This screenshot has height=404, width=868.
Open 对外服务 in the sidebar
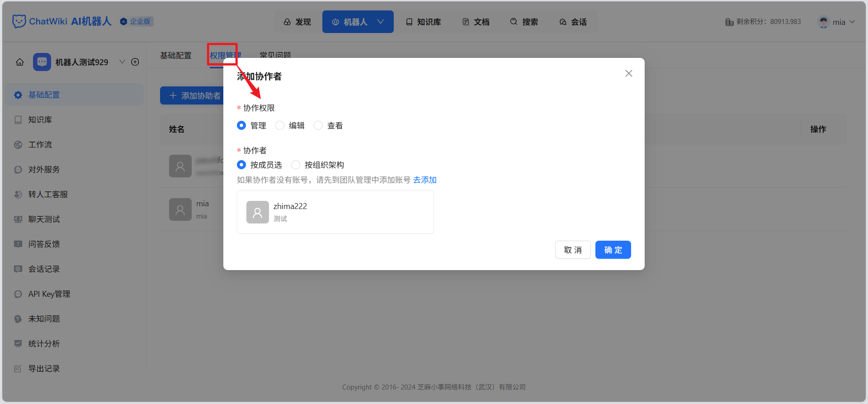pyautogui.click(x=75, y=170)
